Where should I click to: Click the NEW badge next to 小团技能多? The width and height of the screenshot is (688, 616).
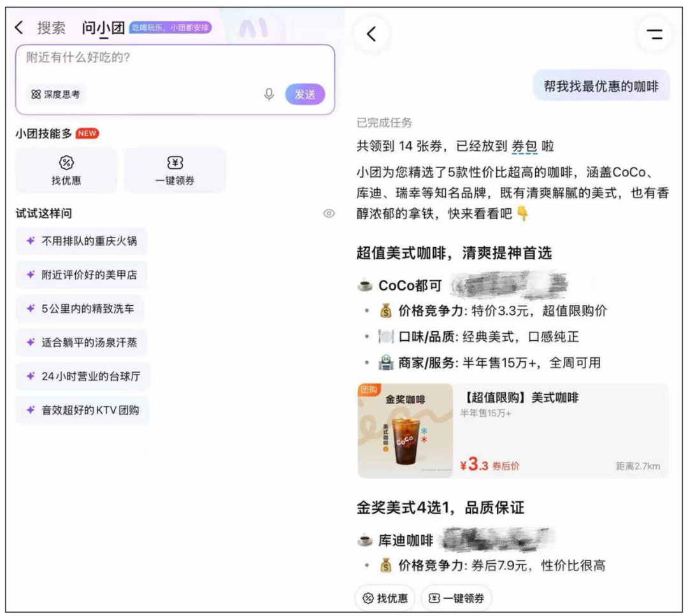87,133
